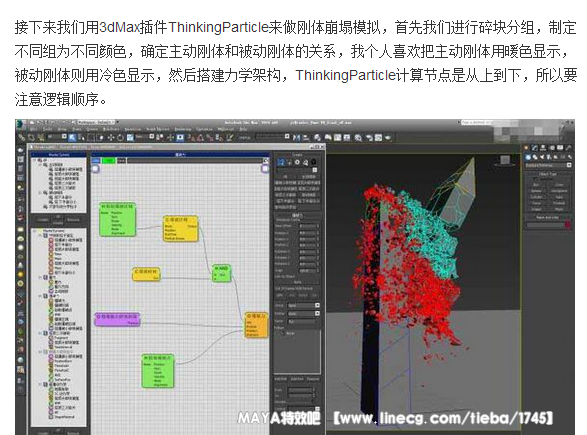Image resolution: width=587 pixels, height=435 pixels.
Task: Click the Align tool next to Mirror
Action: coord(306,137)
